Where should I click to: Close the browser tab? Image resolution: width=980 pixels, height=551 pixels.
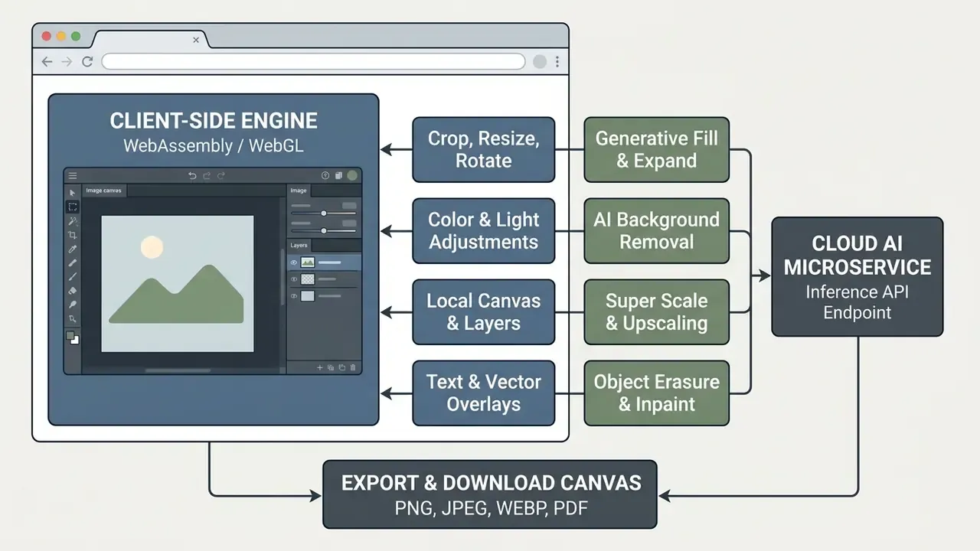tap(197, 40)
